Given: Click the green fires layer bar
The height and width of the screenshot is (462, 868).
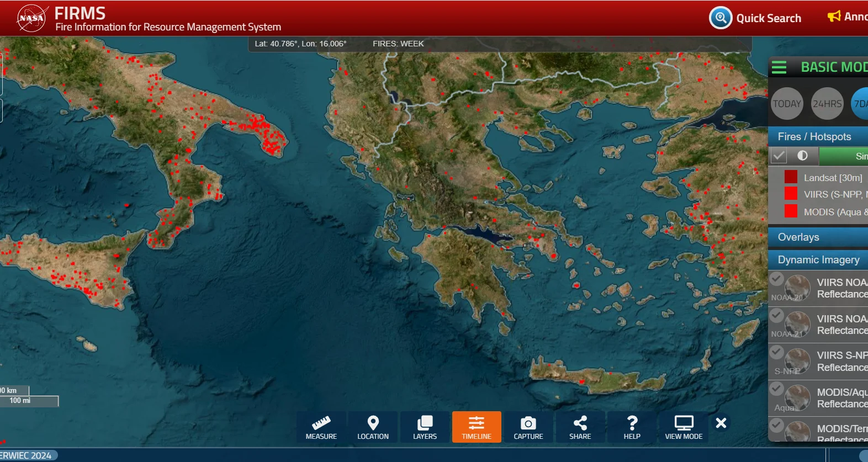Looking at the screenshot, I should click(x=843, y=156).
